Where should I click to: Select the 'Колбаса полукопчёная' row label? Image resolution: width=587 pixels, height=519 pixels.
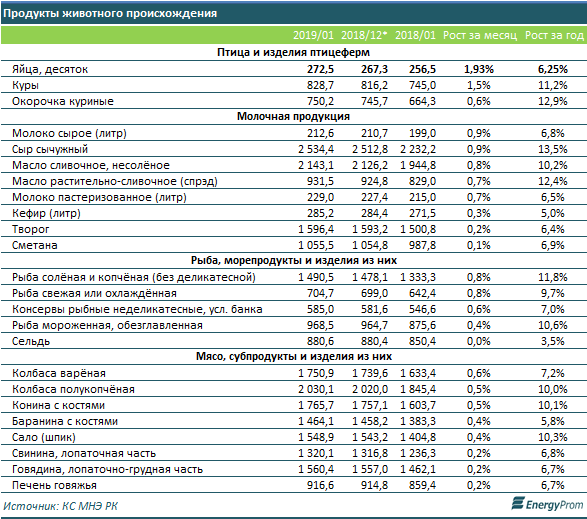[x=73, y=389]
